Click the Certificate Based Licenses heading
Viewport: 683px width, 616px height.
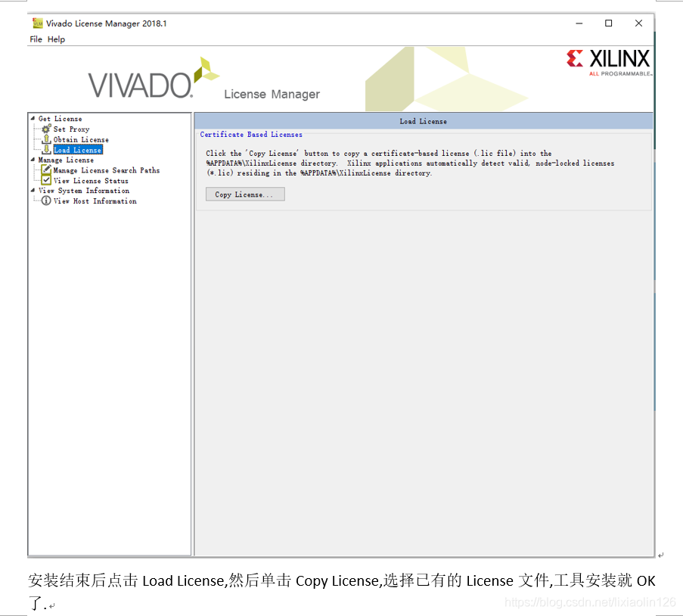click(x=251, y=134)
